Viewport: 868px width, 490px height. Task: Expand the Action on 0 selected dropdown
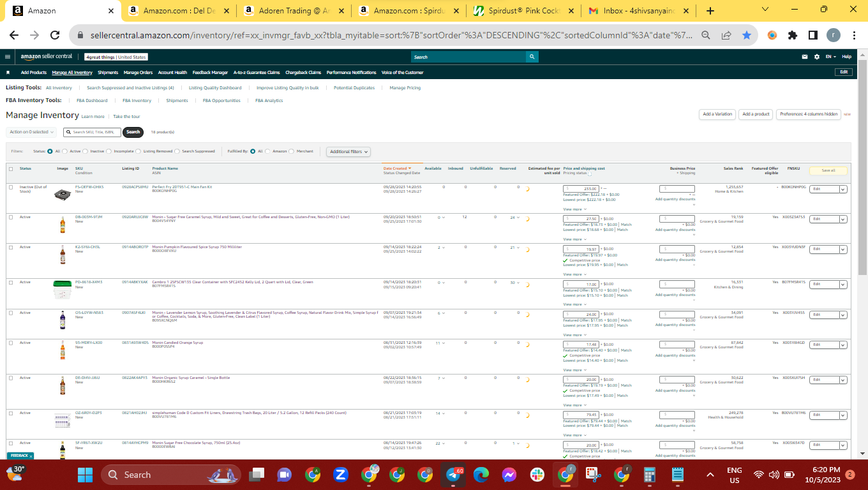click(31, 132)
